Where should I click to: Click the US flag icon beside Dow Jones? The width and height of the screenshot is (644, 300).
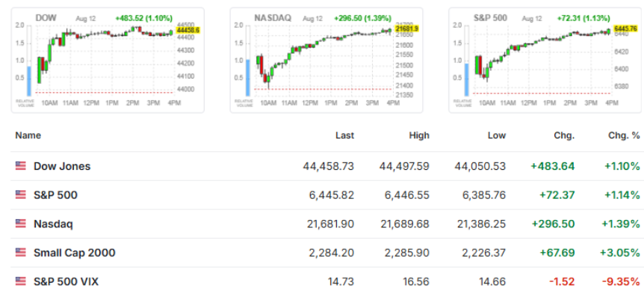click(20, 166)
